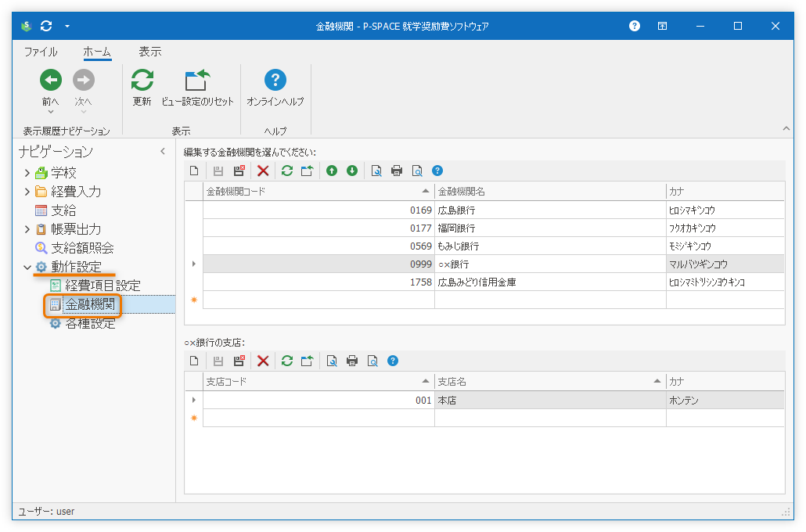Sort by 金融機関コード column header

318,191
